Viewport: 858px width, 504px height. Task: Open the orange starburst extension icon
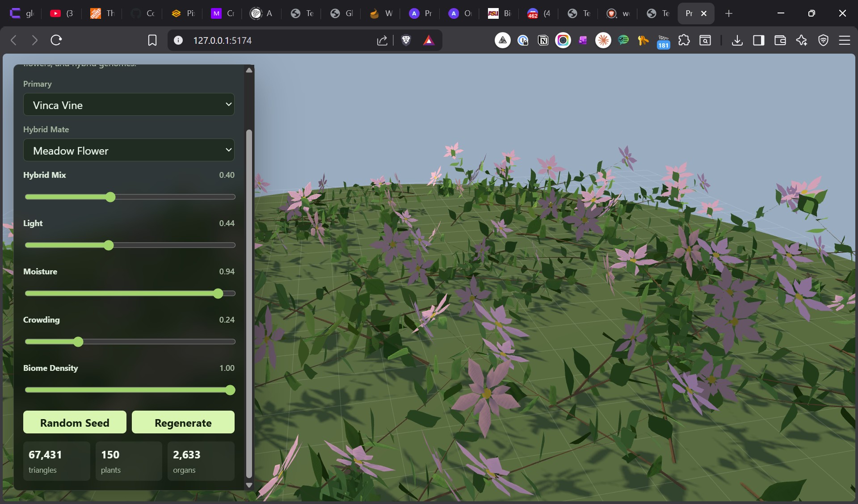coord(603,40)
